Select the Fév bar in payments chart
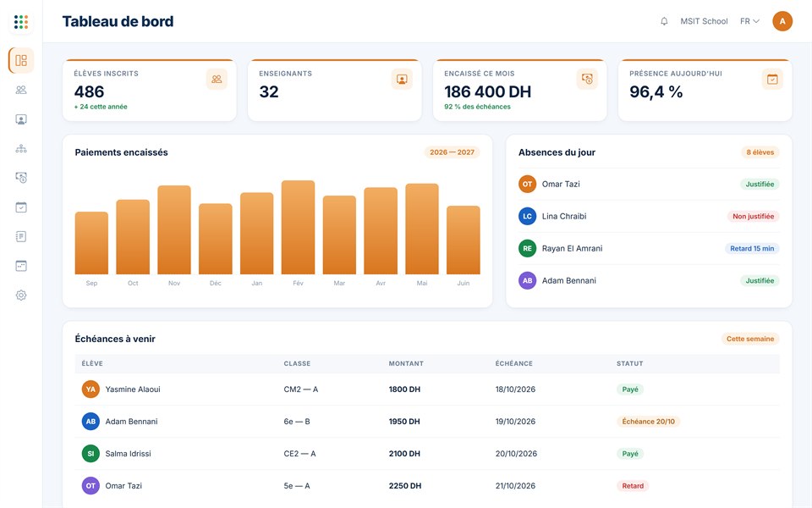This screenshot has height=508, width=812. pyautogui.click(x=299, y=227)
